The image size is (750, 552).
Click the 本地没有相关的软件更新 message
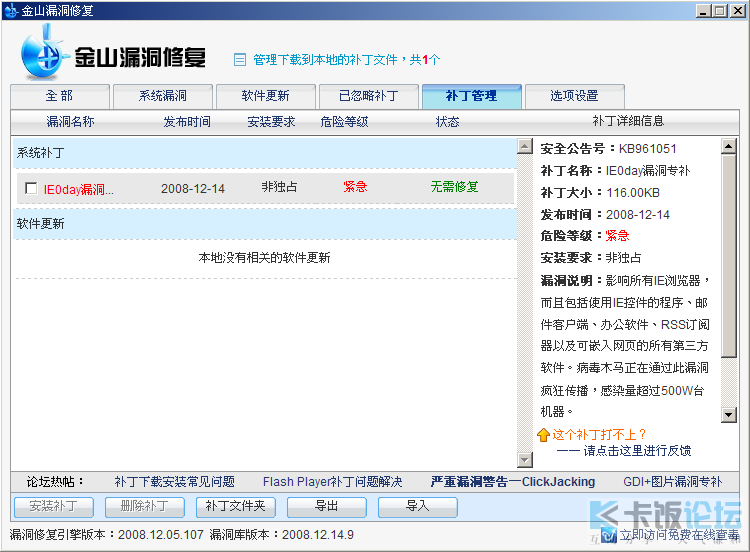[265, 258]
